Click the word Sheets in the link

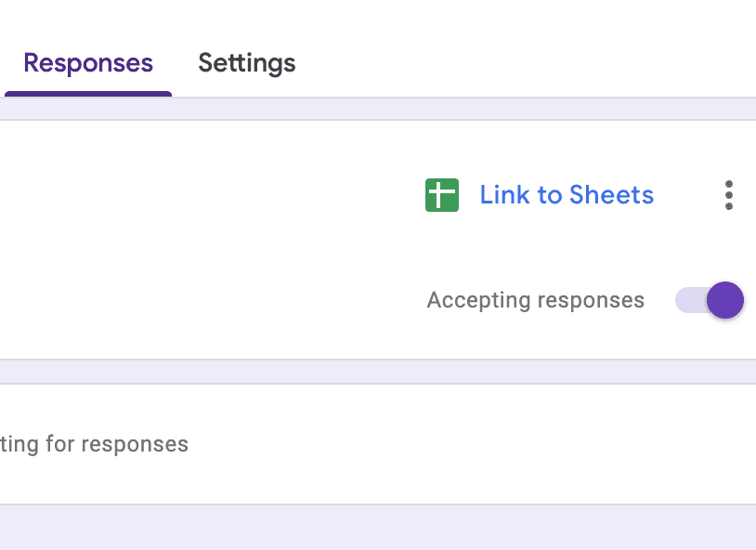[x=611, y=195]
